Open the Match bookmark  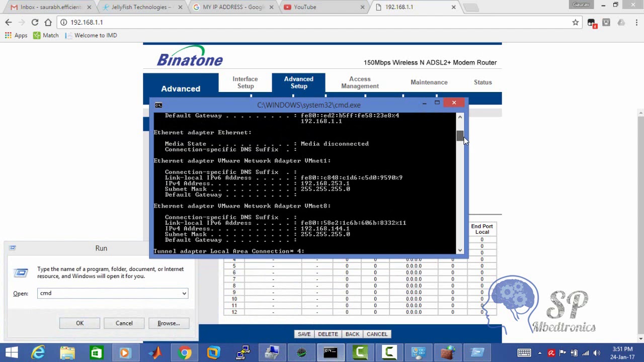click(x=46, y=35)
